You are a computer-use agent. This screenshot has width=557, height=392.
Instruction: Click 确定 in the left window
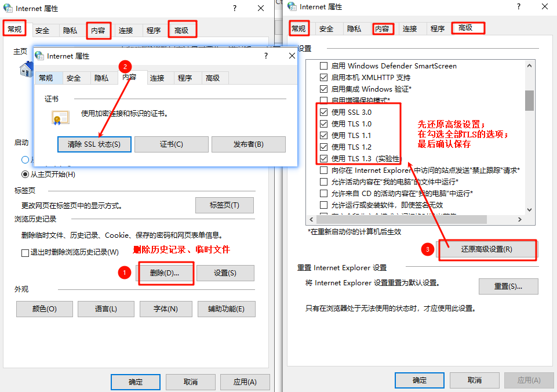[136, 382]
